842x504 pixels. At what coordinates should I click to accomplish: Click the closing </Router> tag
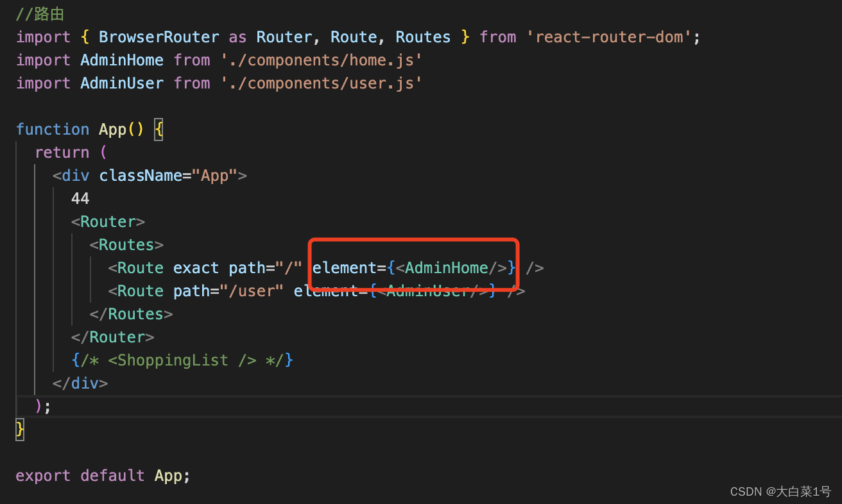pos(113,337)
